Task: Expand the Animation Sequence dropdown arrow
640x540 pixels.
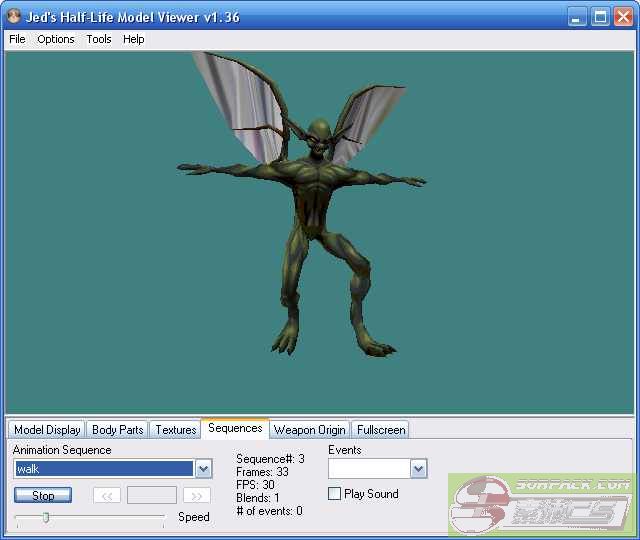Action: coord(203,469)
